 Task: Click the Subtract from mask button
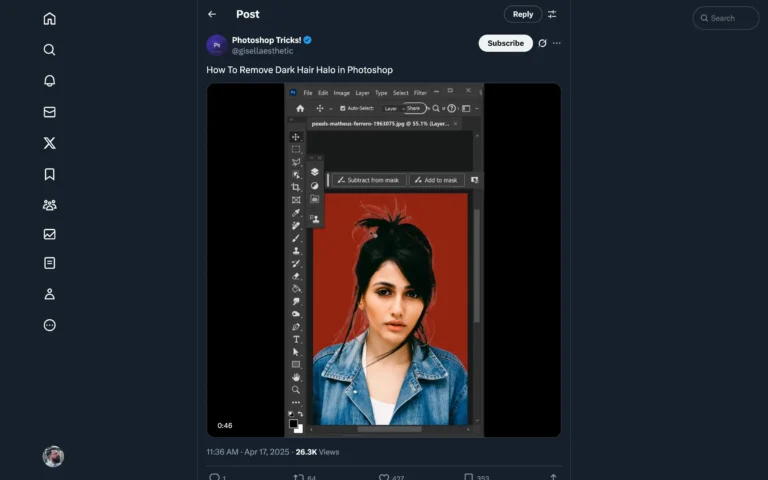pyautogui.click(x=369, y=180)
